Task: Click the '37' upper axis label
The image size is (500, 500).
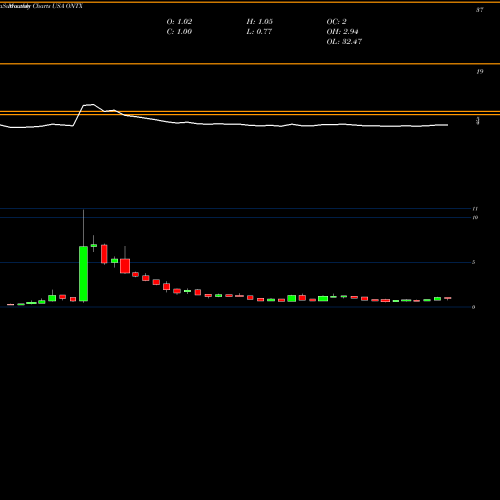Action: (x=479, y=10)
